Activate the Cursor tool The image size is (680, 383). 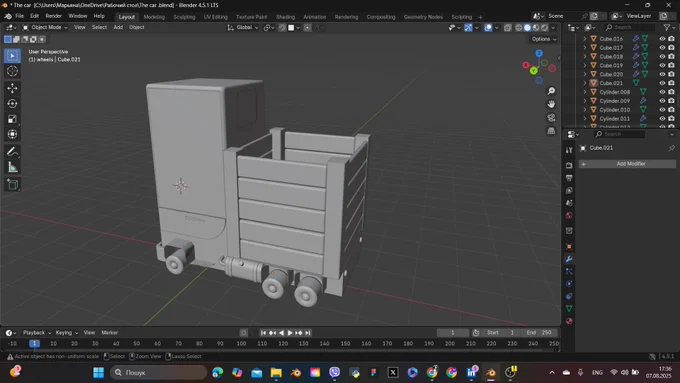pyautogui.click(x=12, y=71)
